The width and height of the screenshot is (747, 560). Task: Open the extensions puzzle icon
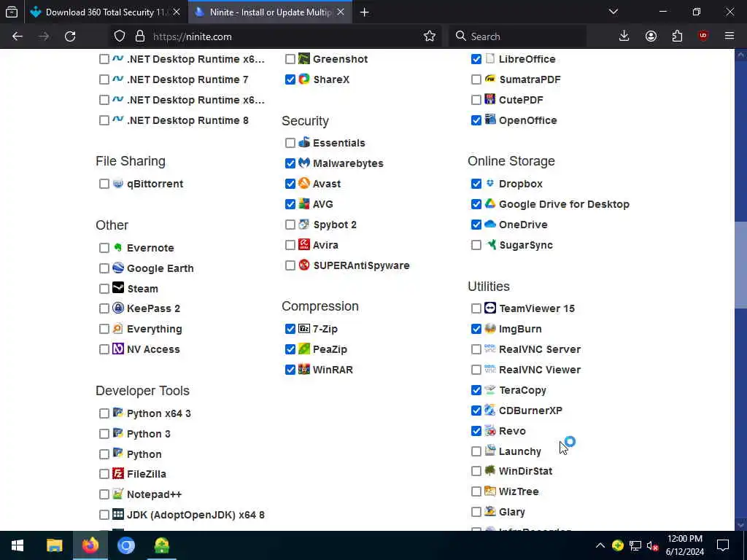pyautogui.click(x=677, y=36)
